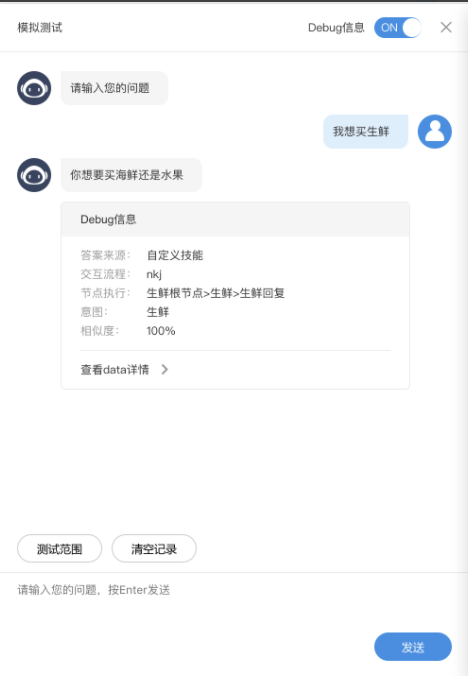Click the 节点执行 path value
Screen dimensions: 468x676
click(215, 293)
